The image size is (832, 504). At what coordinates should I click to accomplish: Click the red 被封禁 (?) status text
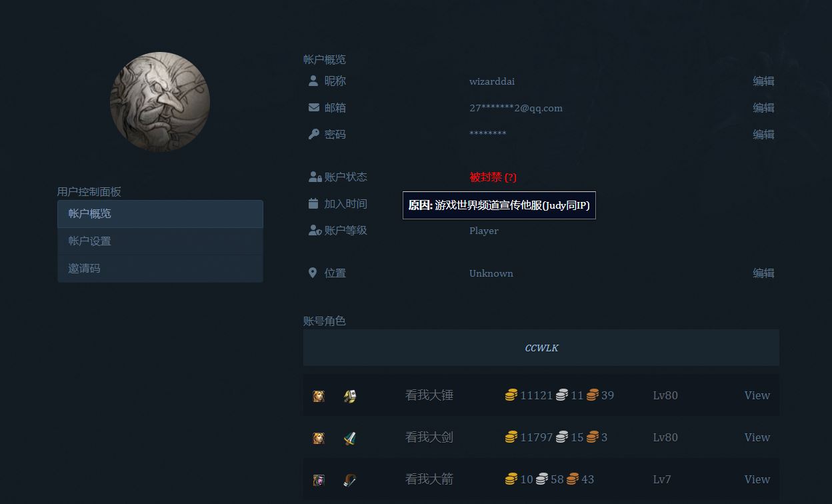[x=493, y=177]
